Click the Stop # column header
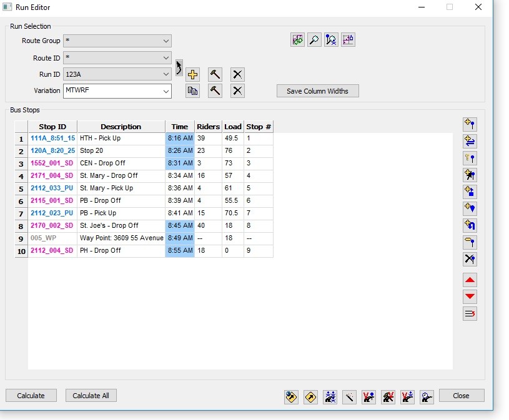This screenshot has height=420, width=509. point(259,127)
